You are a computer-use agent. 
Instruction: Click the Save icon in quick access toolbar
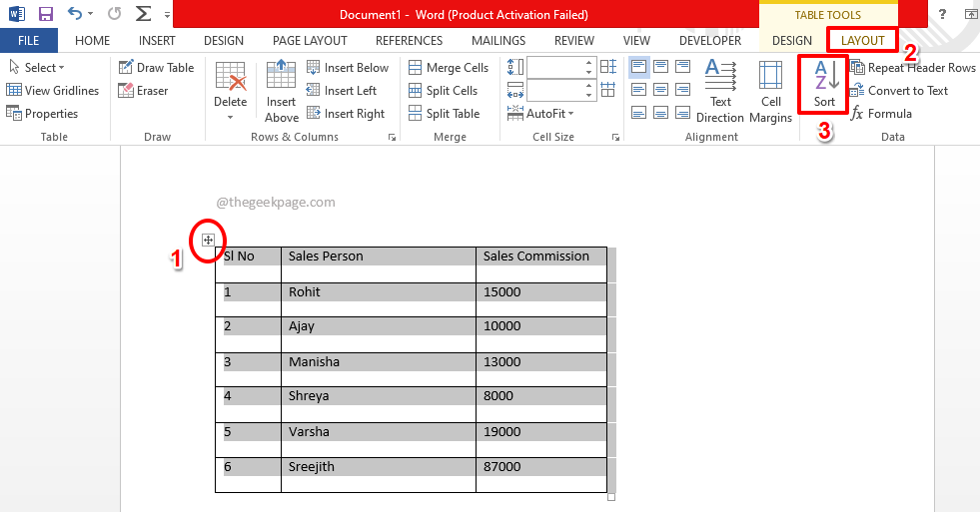tap(46, 14)
